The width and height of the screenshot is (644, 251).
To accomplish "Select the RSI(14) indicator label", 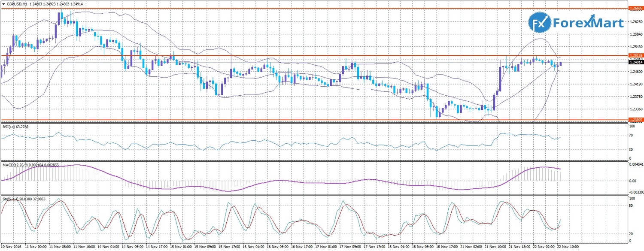I will pos(16,127).
